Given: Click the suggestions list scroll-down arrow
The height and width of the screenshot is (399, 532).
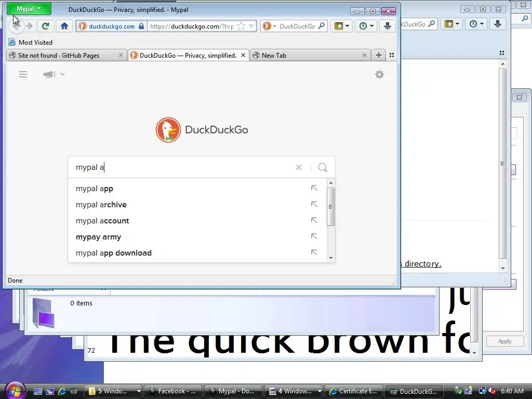Looking at the screenshot, I should coord(331,258).
